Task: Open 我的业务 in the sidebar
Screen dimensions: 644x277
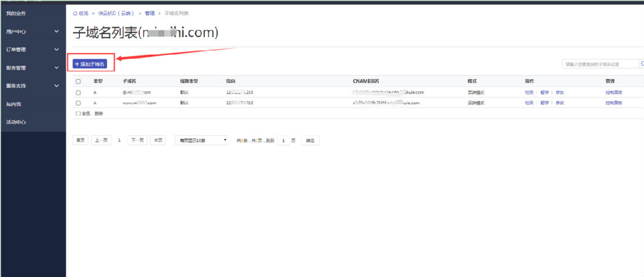Action: pyautogui.click(x=16, y=13)
